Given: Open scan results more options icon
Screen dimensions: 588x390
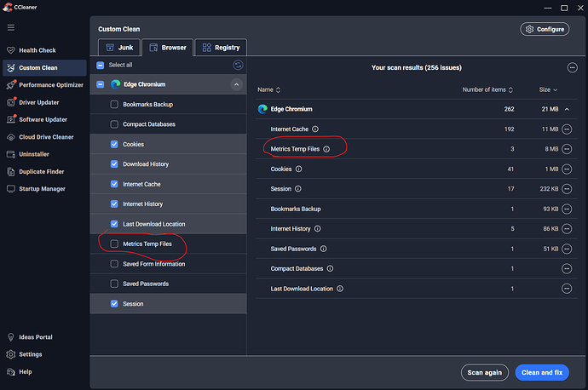Looking at the screenshot, I should pos(572,68).
